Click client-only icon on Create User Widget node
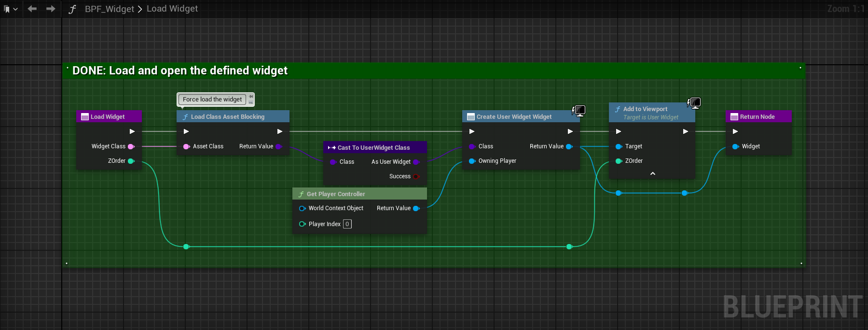Screen dimensions: 868x330 [579, 111]
